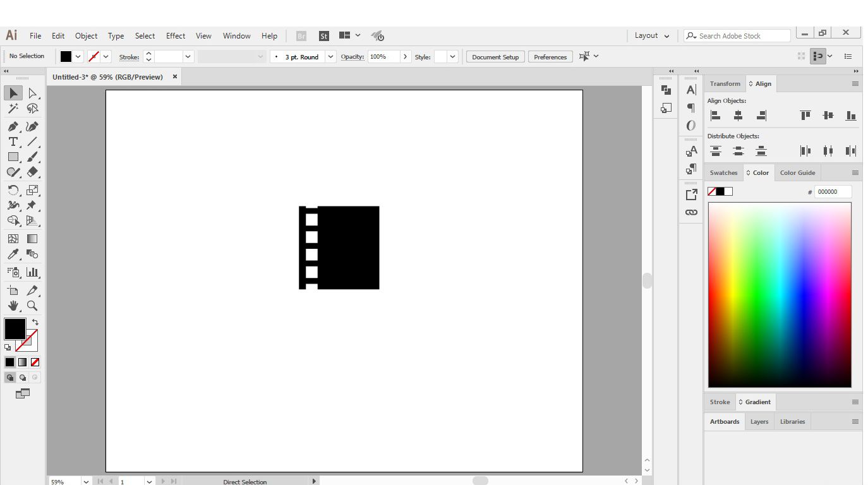Viewport: 868px width, 485px height.
Task: Open the Paragraph panel icon
Action: (691, 108)
